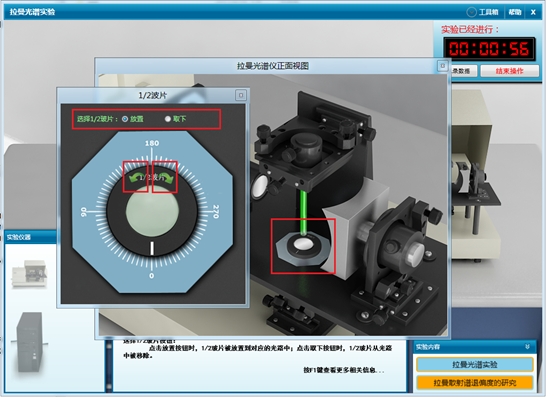Screen dimensions: 546x397
Task: Close the 1/2波片 dialog window
Action: [241, 95]
